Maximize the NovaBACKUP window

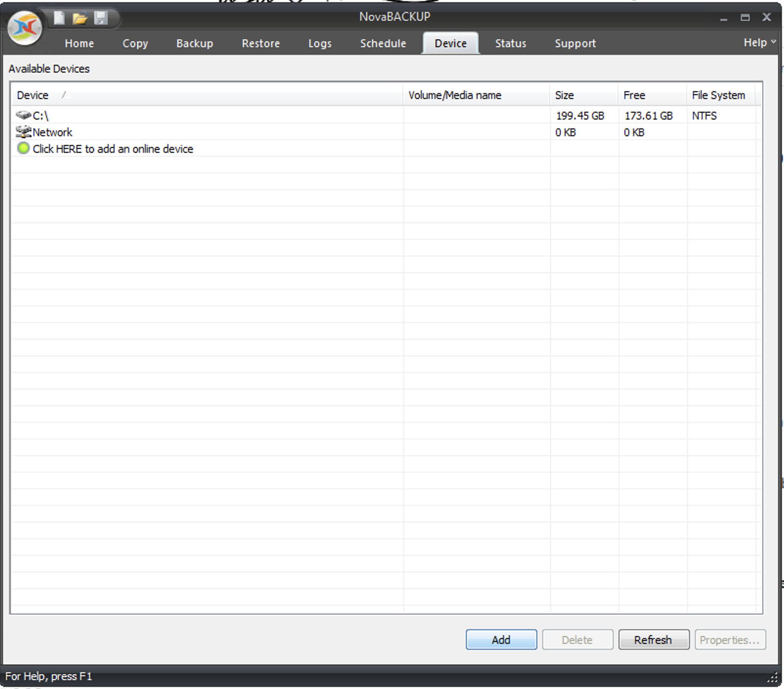coord(745,18)
